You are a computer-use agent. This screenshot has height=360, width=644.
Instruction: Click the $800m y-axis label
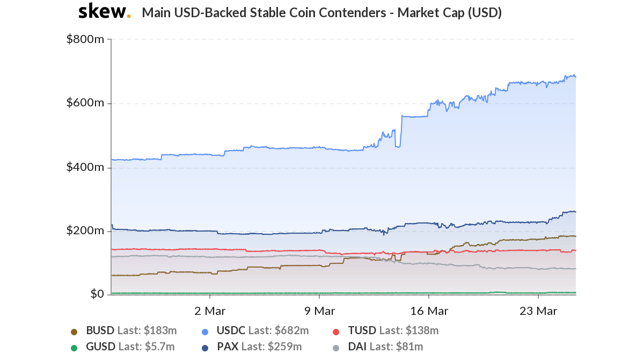pyautogui.click(x=85, y=39)
